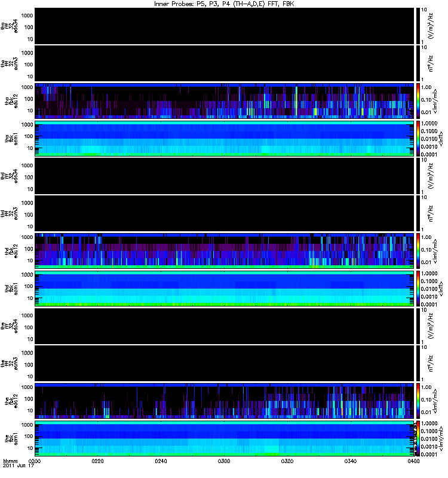Viewport: 448px width, 478px height.
Task: Click the 'the fff 32 edc34' y-axis panel label
Action: pos(9,326)
